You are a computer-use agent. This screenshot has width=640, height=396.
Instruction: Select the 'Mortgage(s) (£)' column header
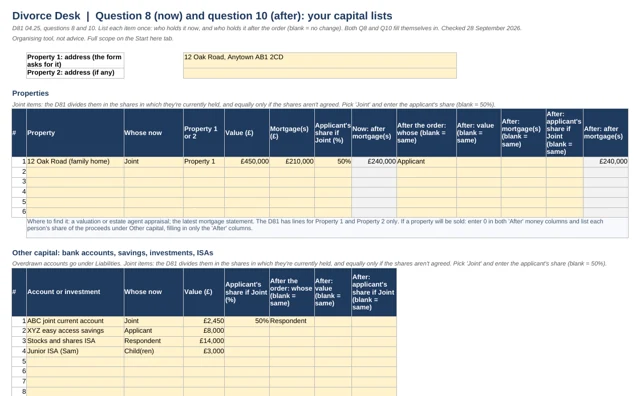pyautogui.click(x=291, y=133)
